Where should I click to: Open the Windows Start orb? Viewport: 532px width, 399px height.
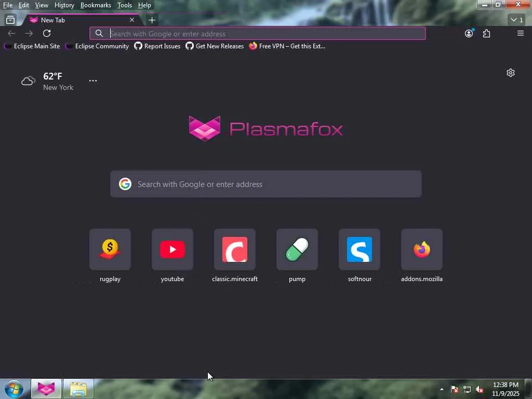(x=14, y=389)
